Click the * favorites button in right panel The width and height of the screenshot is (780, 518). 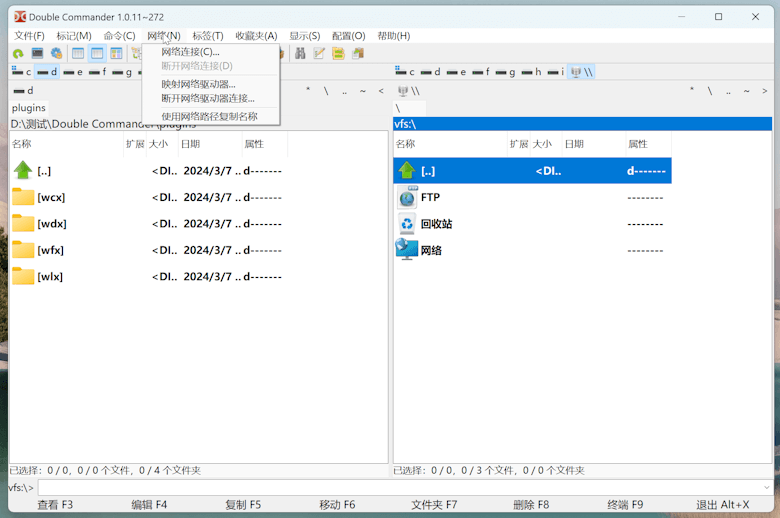pyautogui.click(x=691, y=91)
